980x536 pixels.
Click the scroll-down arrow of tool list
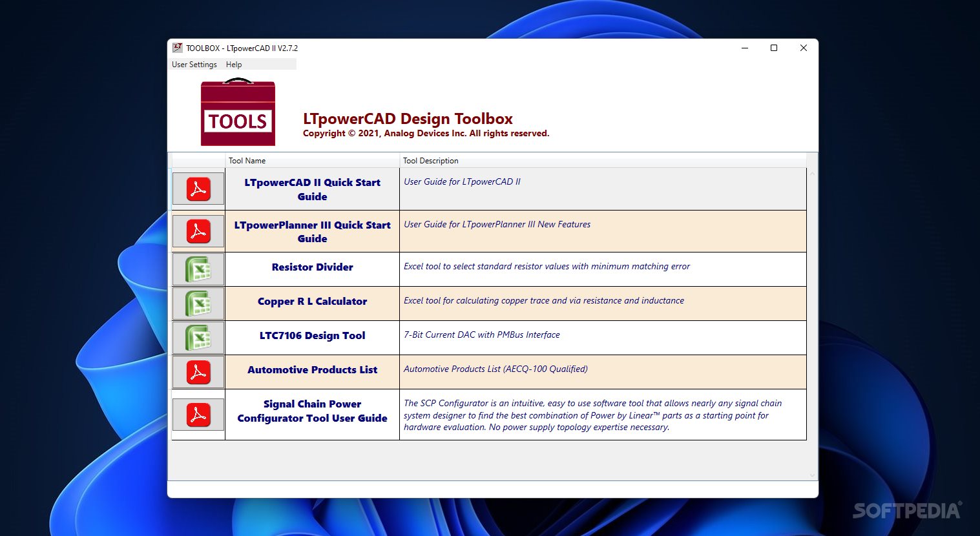coord(812,475)
